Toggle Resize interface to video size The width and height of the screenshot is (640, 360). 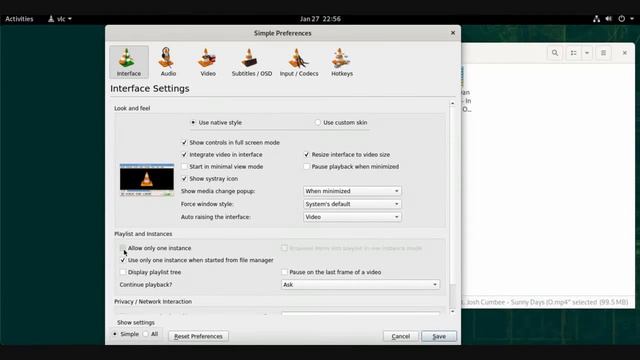point(347,155)
